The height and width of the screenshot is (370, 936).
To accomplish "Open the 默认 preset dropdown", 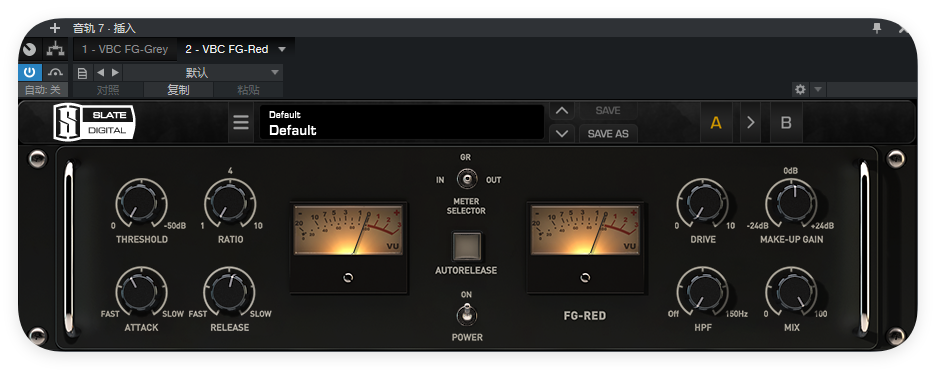I will point(203,73).
